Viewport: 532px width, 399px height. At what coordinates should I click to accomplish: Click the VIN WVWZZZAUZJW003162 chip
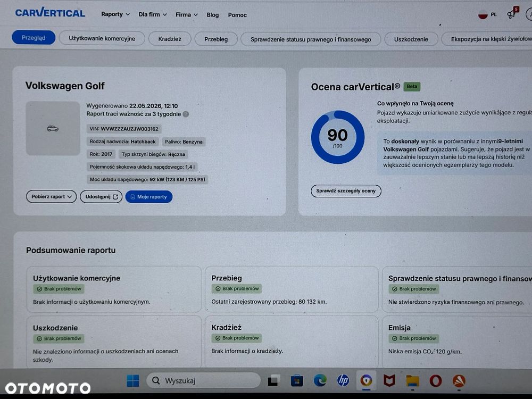124,129
